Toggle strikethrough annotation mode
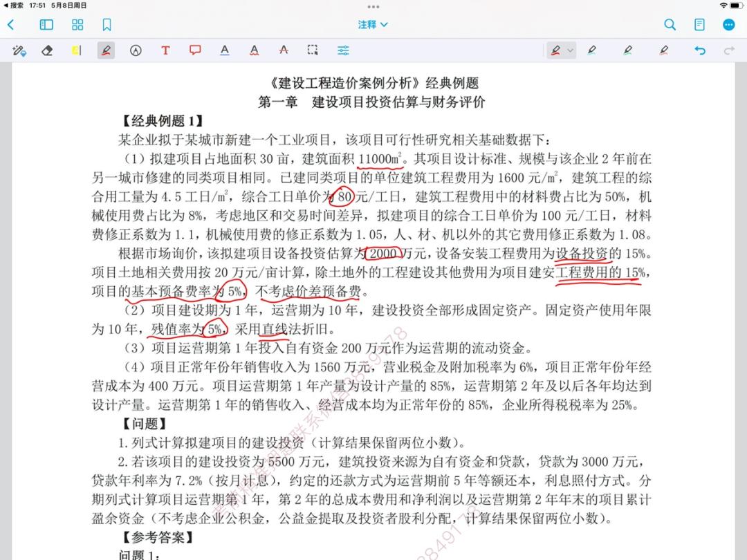The image size is (747, 560). coord(283,50)
